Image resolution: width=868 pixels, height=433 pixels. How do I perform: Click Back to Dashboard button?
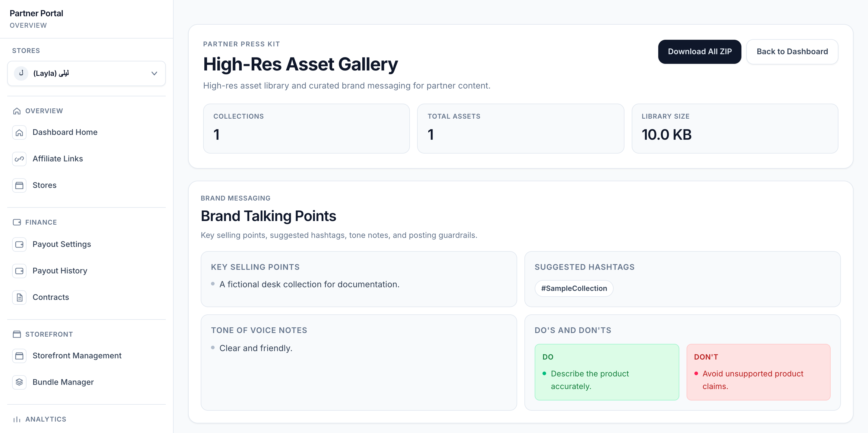click(x=792, y=52)
